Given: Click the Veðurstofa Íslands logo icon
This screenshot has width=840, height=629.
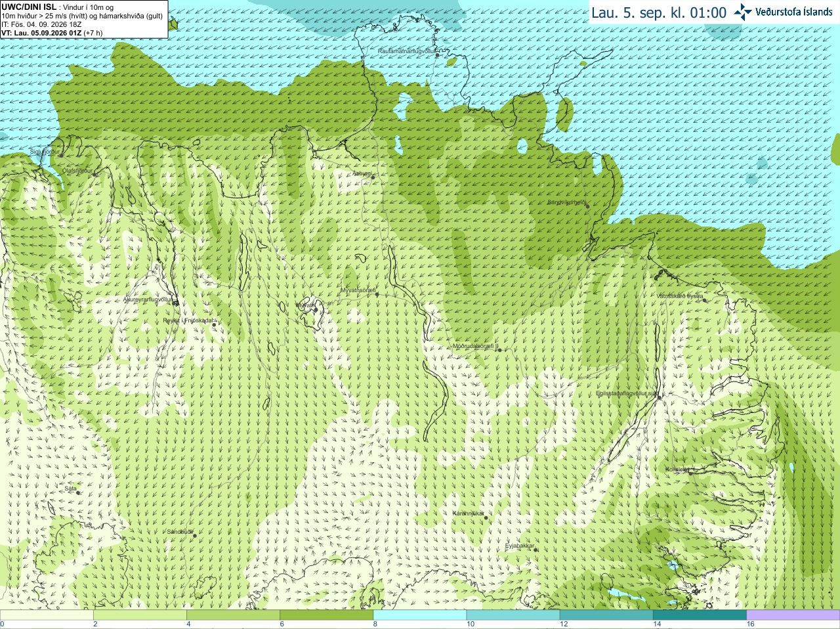Looking at the screenshot, I should (x=743, y=12).
